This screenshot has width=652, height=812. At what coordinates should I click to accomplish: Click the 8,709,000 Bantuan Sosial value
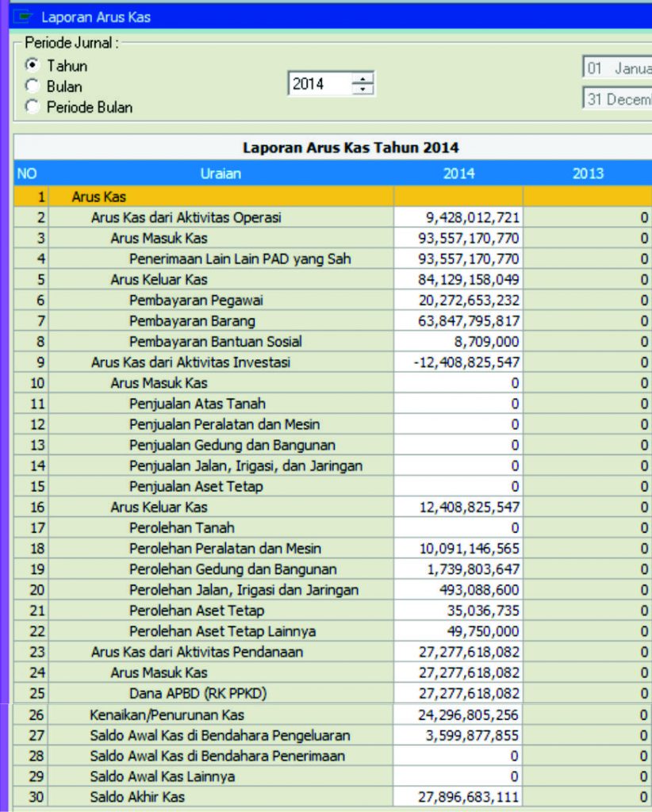click(x=487, y=342)
